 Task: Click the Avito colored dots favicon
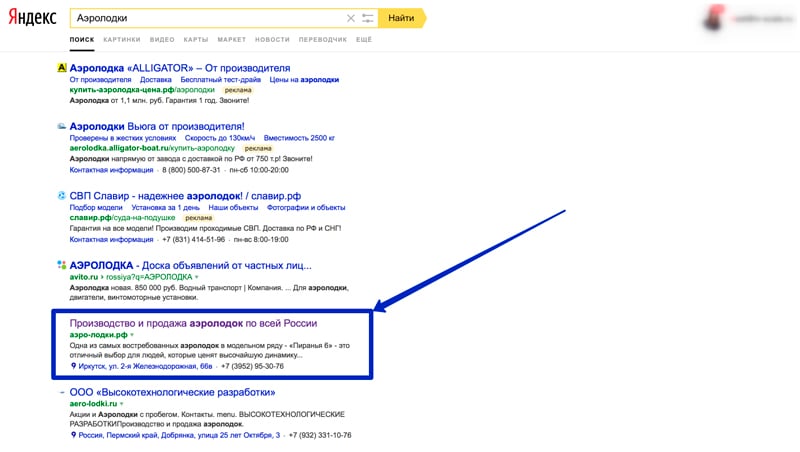(x=62, y=267)
